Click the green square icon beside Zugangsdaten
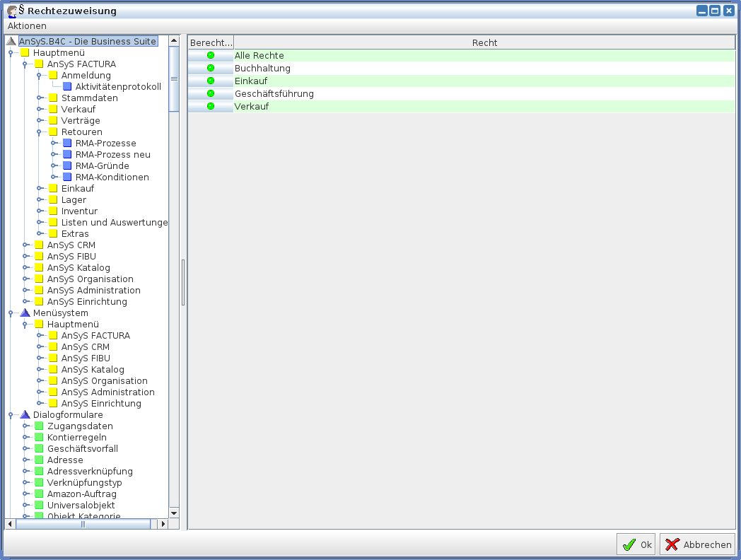 tap(39, 426)
